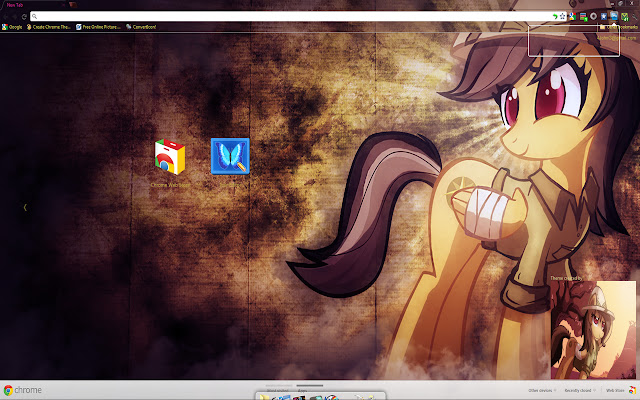Image resolution: width=640 pixels, height=400 pixels.
Task: Open the Web Store link at bottom
Action: coord(621,391)
